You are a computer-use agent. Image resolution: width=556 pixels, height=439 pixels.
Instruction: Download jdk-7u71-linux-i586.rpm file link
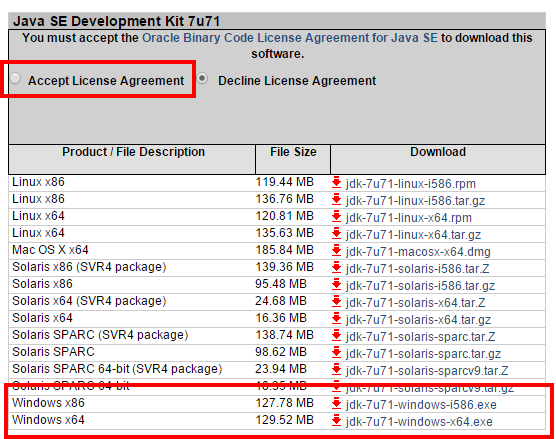tap(411, 184)
